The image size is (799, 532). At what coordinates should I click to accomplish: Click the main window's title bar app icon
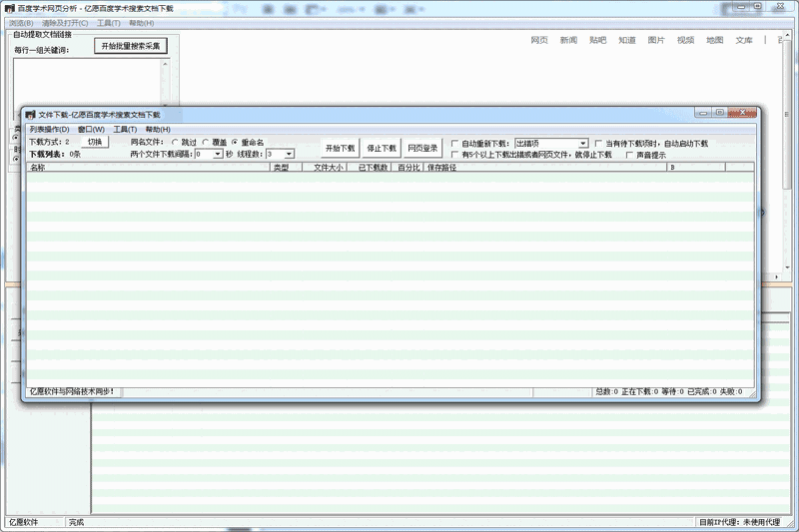(x=9, y=7)
